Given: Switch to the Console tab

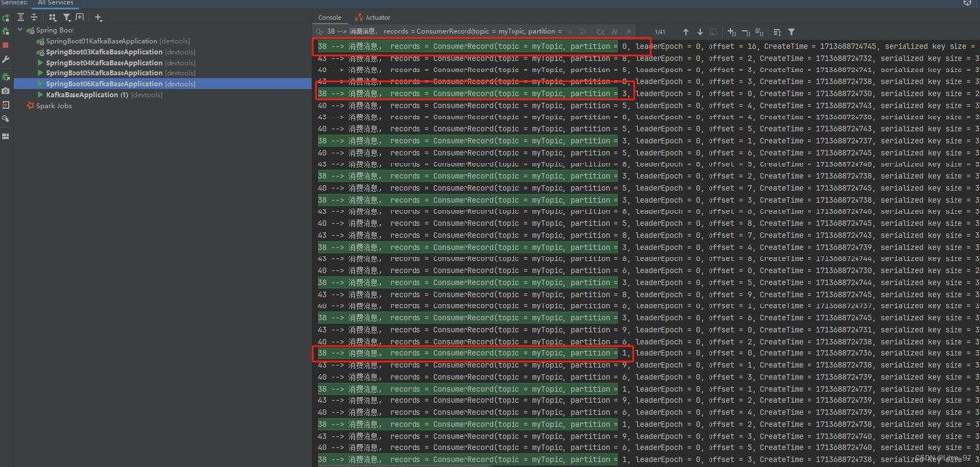Looking at the screenshot, I should tap(330, 18).
